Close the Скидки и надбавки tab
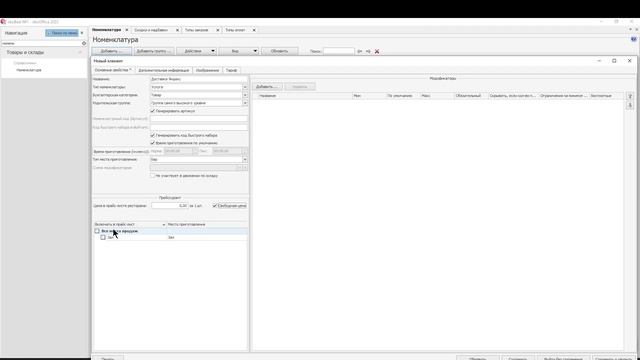 (177, 30)
